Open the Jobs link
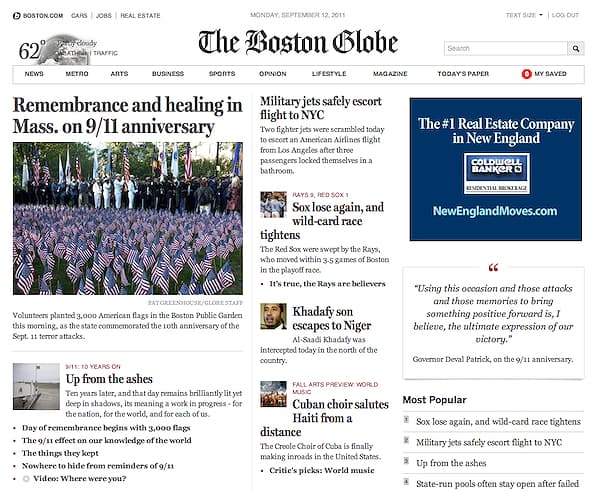The image size is (600, 491). (x=104, y=16)
